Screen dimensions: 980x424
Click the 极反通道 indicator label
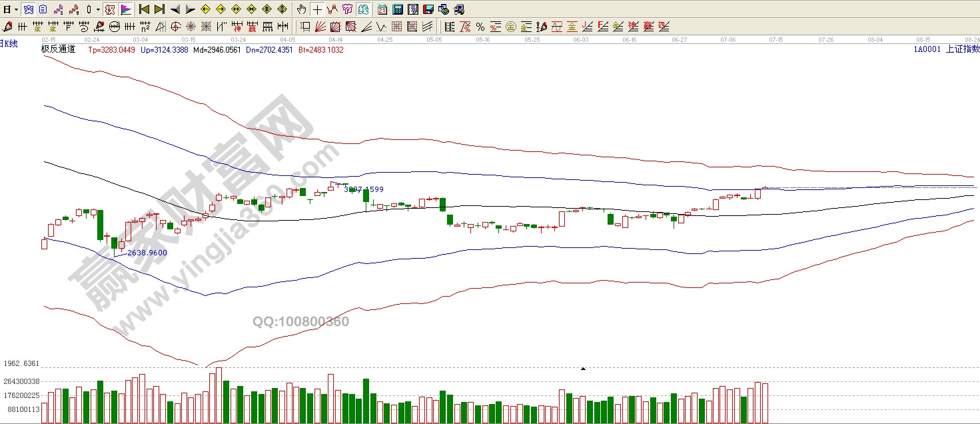click(59, 49)
